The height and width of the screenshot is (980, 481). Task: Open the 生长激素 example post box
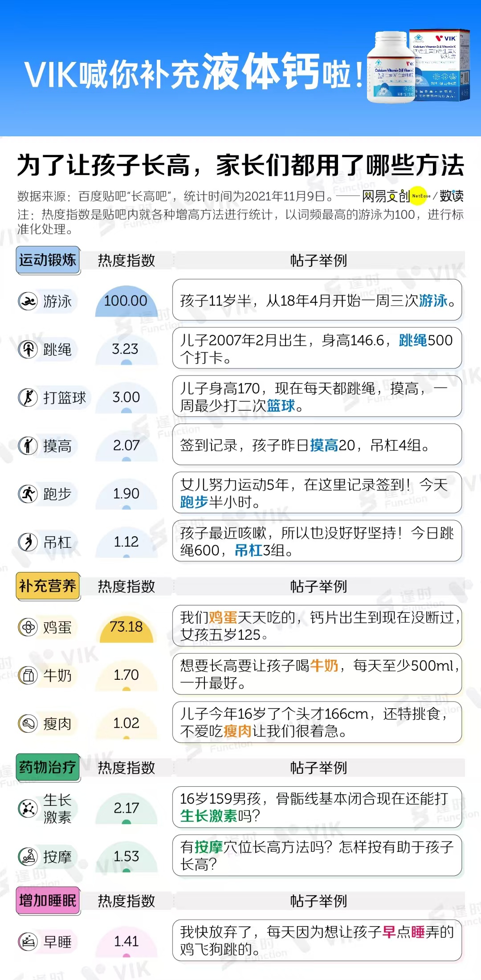pos(317,808)
